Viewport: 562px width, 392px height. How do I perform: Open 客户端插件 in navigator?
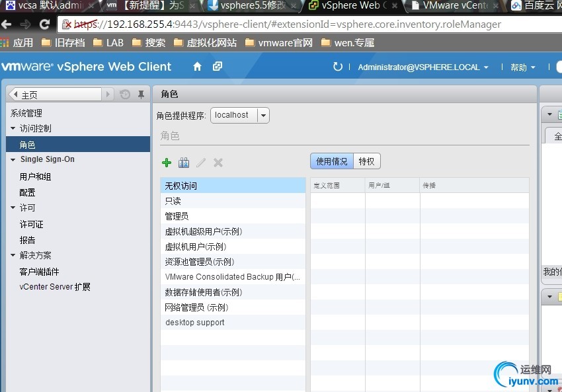(x=40, y=272)
